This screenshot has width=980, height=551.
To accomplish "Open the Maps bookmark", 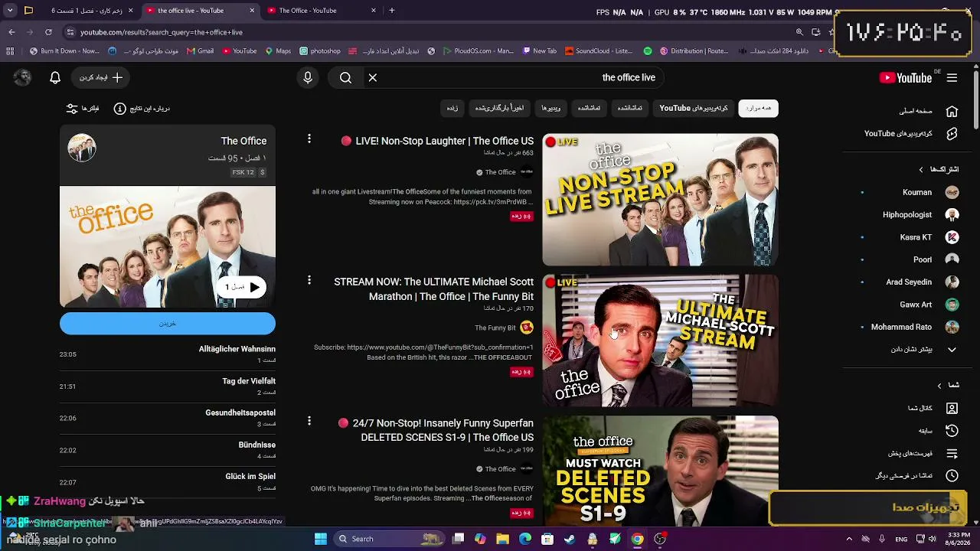I will coord(278,51).
